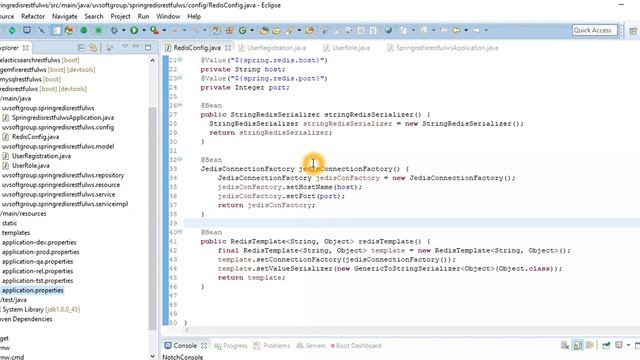Image resolution: width=640 pixels, height=360 pixels.
Task: Toggle code folding marker at line 23
Action: point(180,78)
